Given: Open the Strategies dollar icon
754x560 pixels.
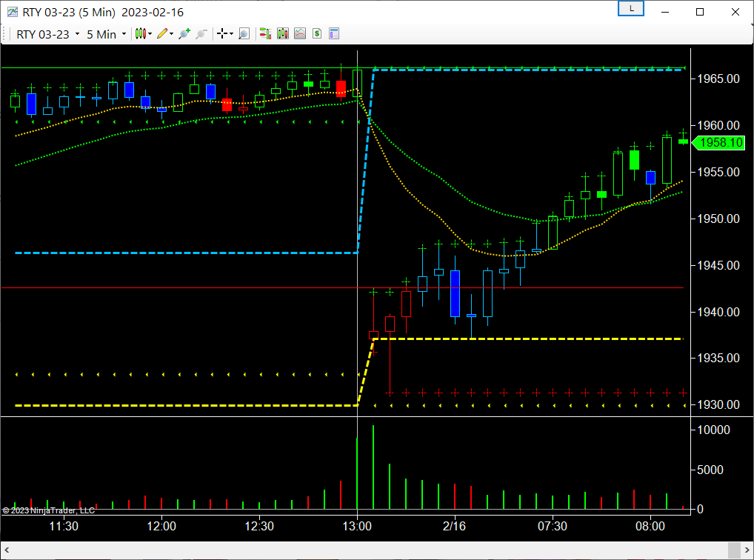Looking at the screenshot, I should pyautogui.click(x=317, y=33).
